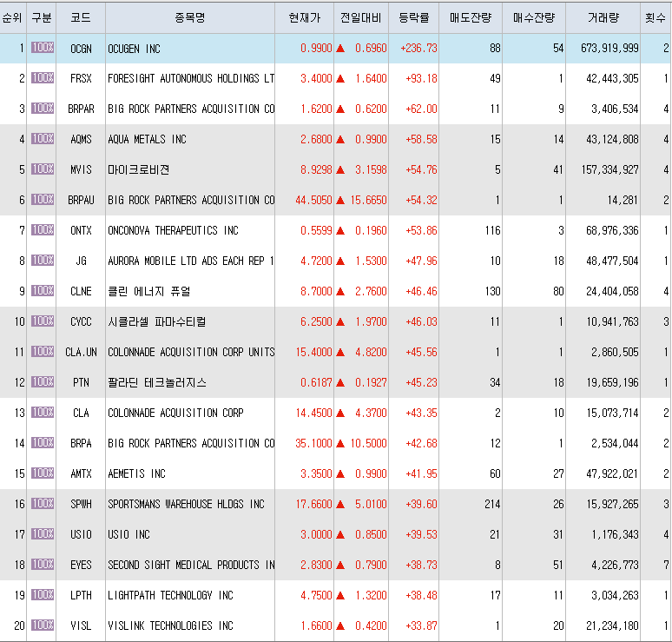Screen dimensions: 672x642
Task: Select the 팔라딘 테크놀러지스 stock name
Action: (x=157, y=382)
